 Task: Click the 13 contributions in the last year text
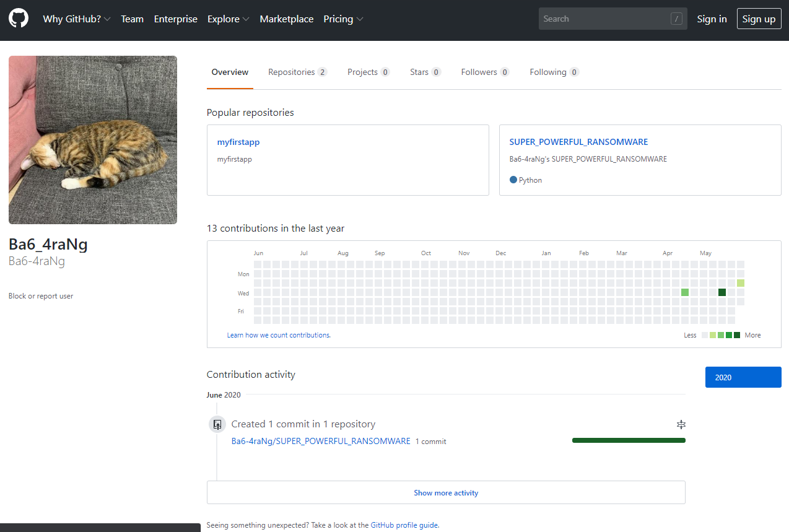point(276,229)
